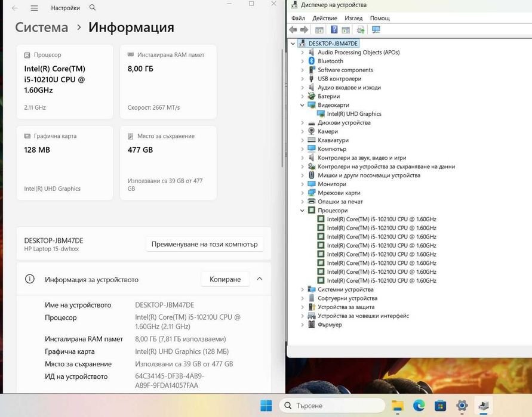
Task: Launch Microsoft Edge from the taskbar
Action: (419, 406)
